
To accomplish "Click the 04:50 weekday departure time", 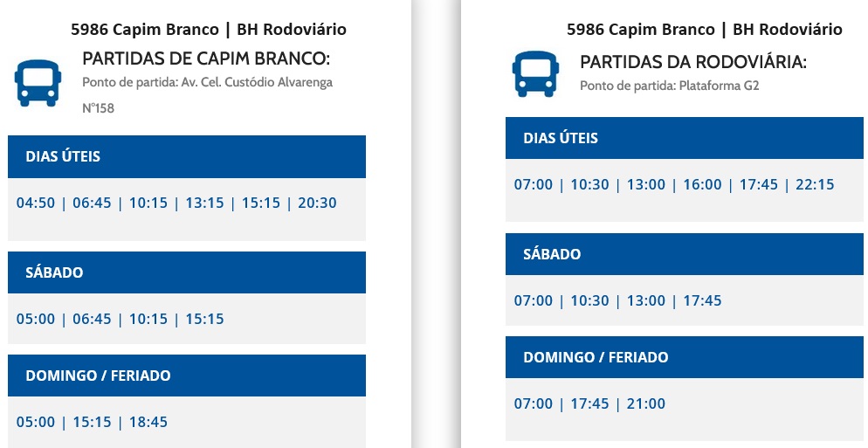I will pyautogui.click(x=36, y=203).
